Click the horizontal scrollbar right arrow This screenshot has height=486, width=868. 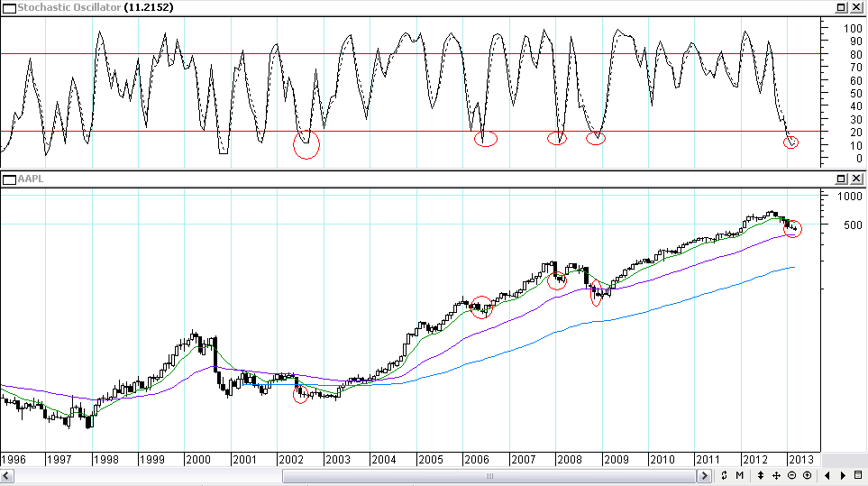click(704, 476)
